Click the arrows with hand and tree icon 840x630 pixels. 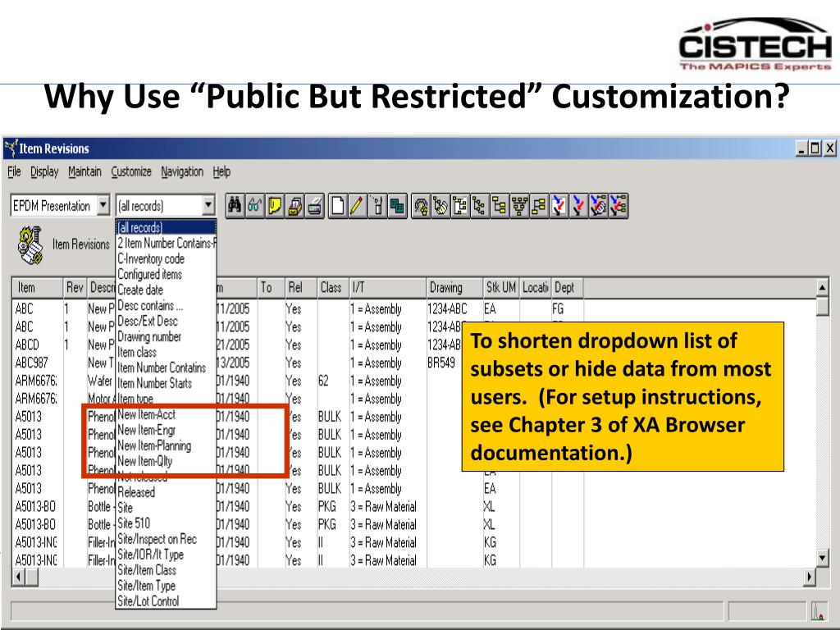[x=598, y=206]
